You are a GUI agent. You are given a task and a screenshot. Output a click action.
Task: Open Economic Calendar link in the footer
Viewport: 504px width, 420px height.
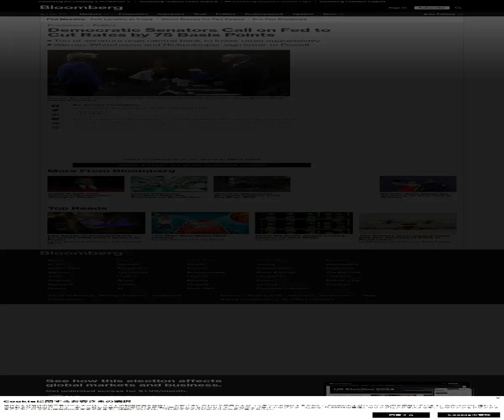tap(282, 288)
